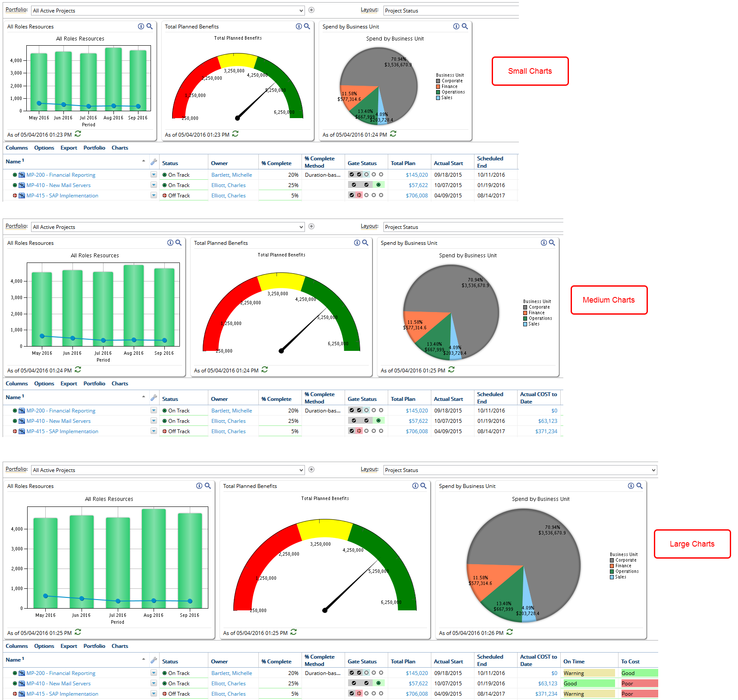
Task: Open info icon for All Roles Resources, Small Charts view
Action: (141, 26)
